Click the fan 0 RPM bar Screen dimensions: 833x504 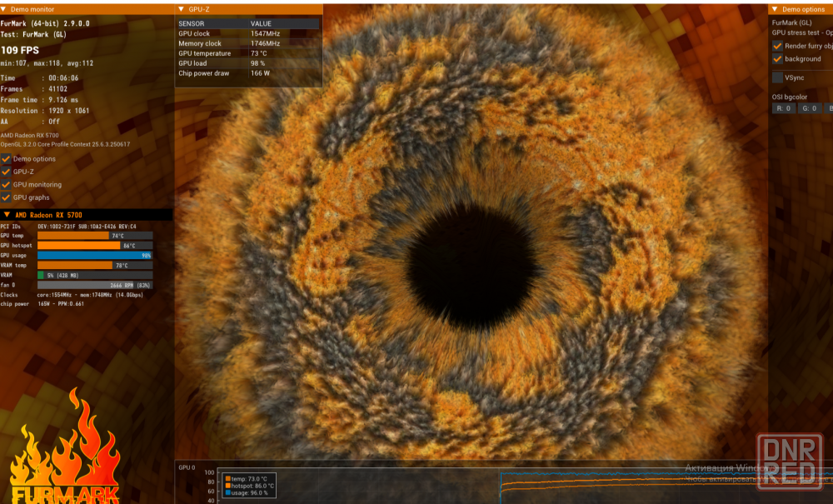[95, 285]
